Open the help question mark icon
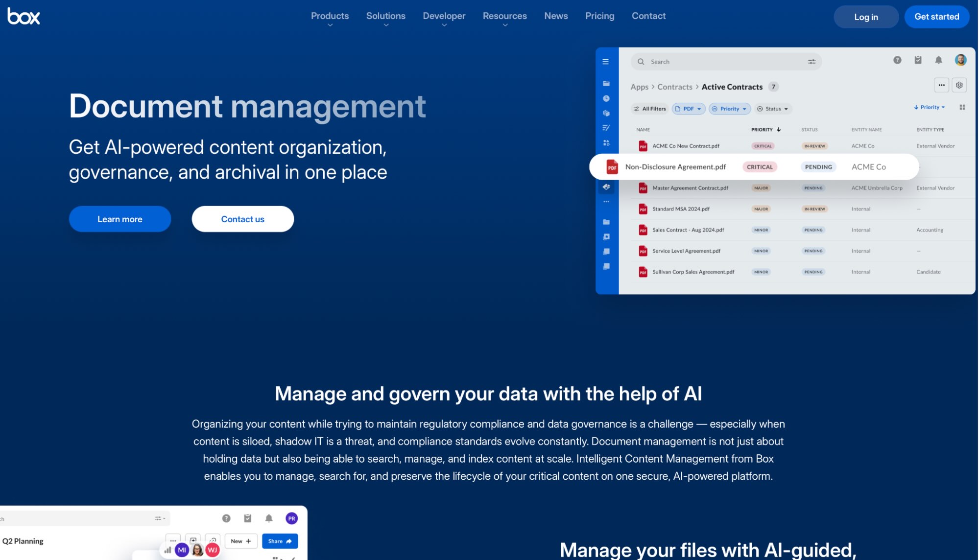 897,60
